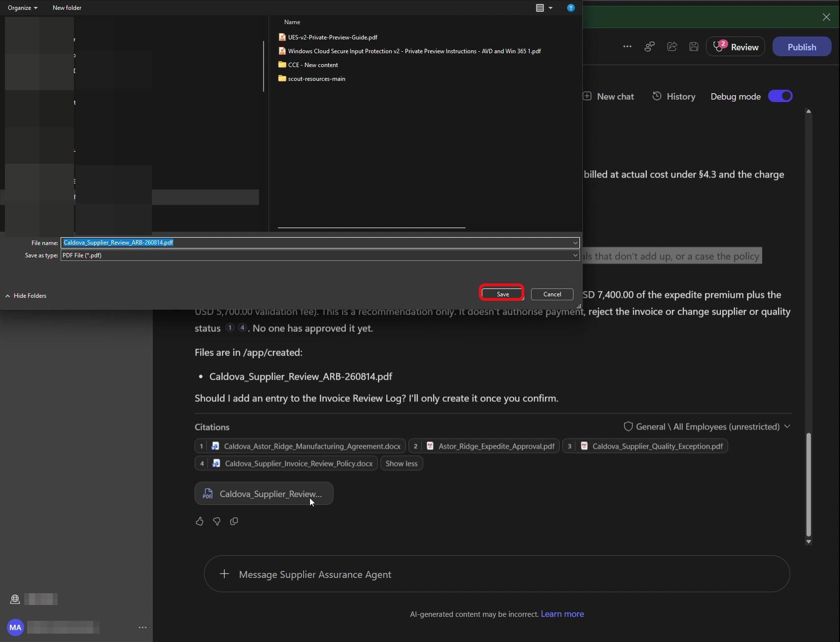Open the copilot collaboration icon in toolbar
This screenshot has height=642, width=840.
[650, 46]
